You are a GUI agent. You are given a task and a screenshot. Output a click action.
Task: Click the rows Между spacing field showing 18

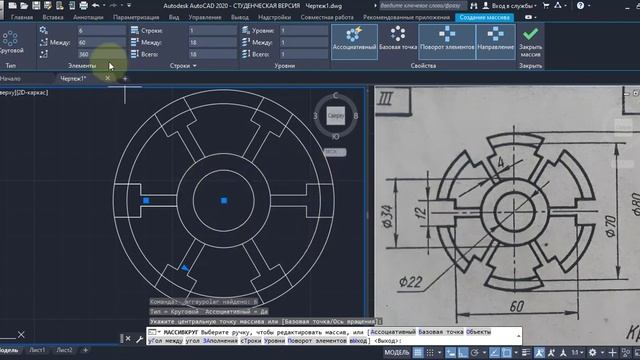click(213, 42)
